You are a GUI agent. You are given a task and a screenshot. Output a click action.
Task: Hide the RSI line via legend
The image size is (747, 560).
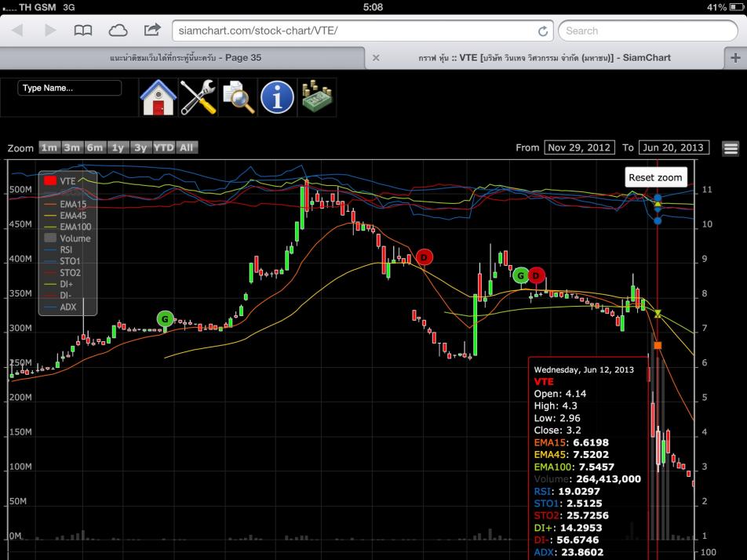(66, 249)
